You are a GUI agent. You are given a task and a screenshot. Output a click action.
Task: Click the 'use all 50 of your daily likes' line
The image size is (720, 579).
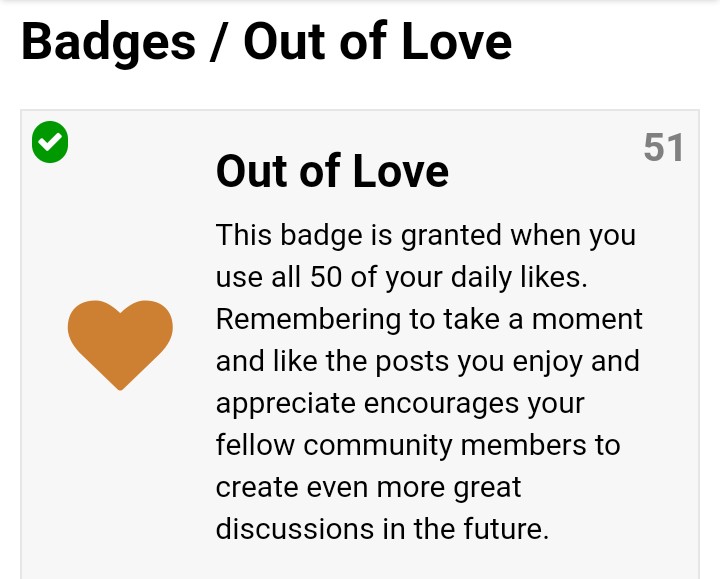[x=402, y=278]
